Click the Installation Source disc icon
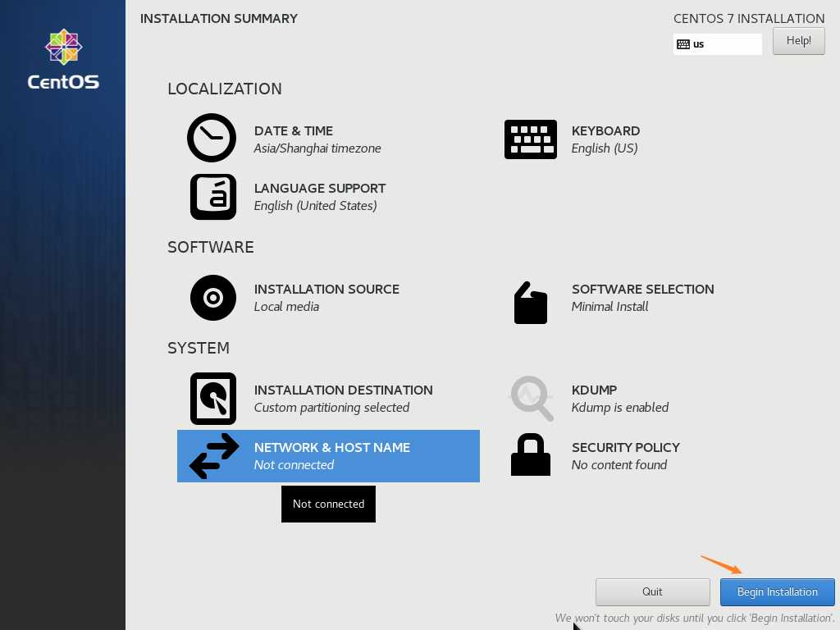 (212, 298)
